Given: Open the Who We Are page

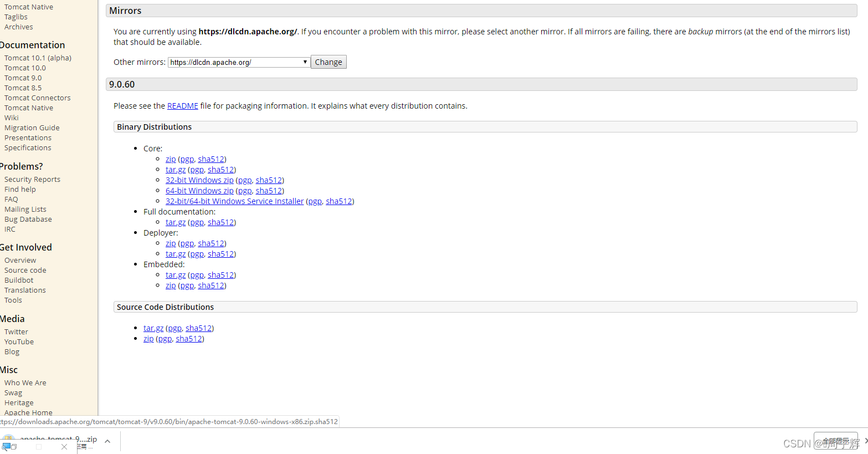Looking at the screenshot, I should point(25,383).
